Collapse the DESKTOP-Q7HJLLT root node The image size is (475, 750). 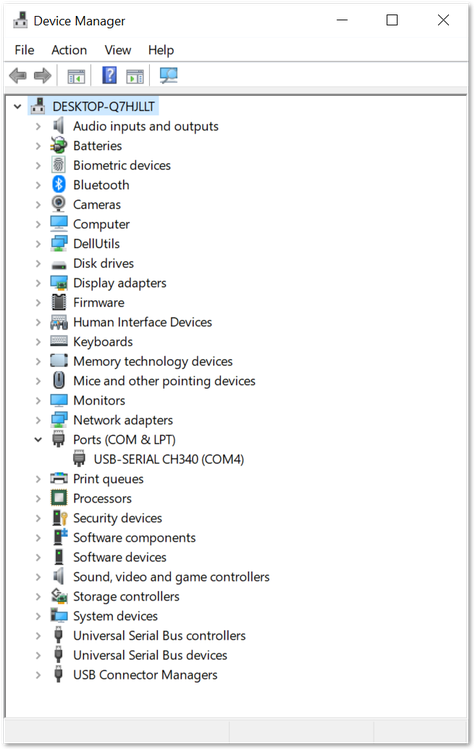coord(18,106)
